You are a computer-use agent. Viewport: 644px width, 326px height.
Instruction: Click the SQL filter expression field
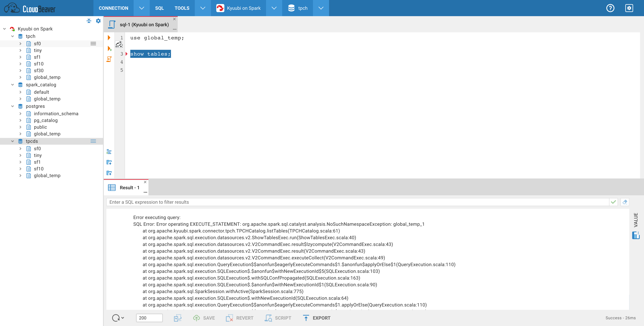coord(357,202)
